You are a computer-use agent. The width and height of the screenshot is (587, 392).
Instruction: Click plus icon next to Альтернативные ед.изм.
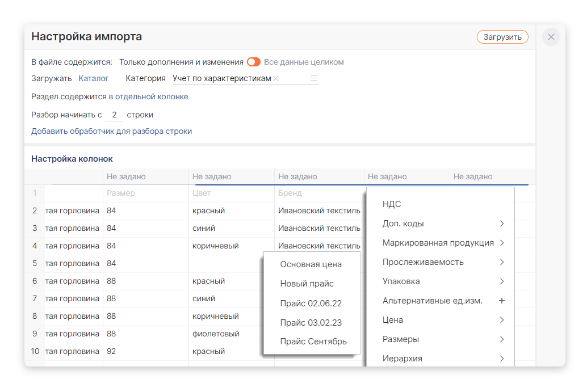coord(501,301)
